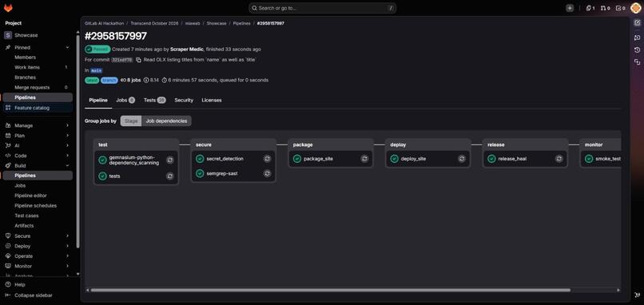
Task: Open the history clock icon in right panel
Action: [637, 50]
